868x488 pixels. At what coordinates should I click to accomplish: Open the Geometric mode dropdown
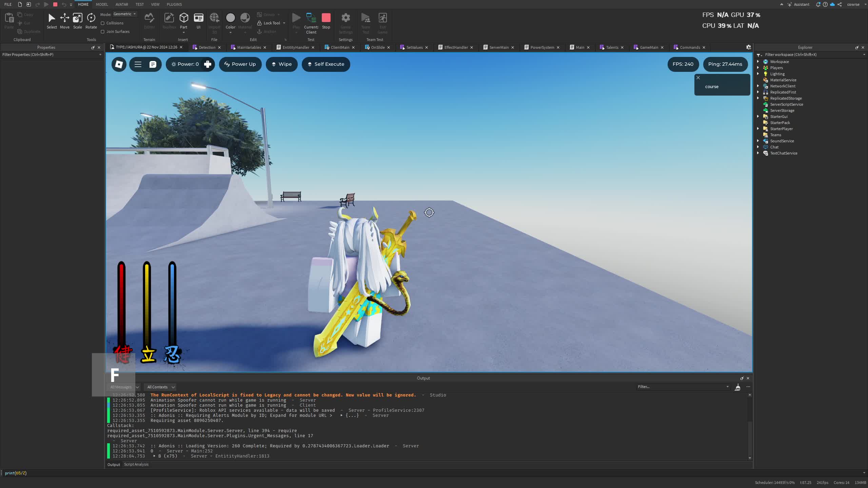click(x=125, y=14)
